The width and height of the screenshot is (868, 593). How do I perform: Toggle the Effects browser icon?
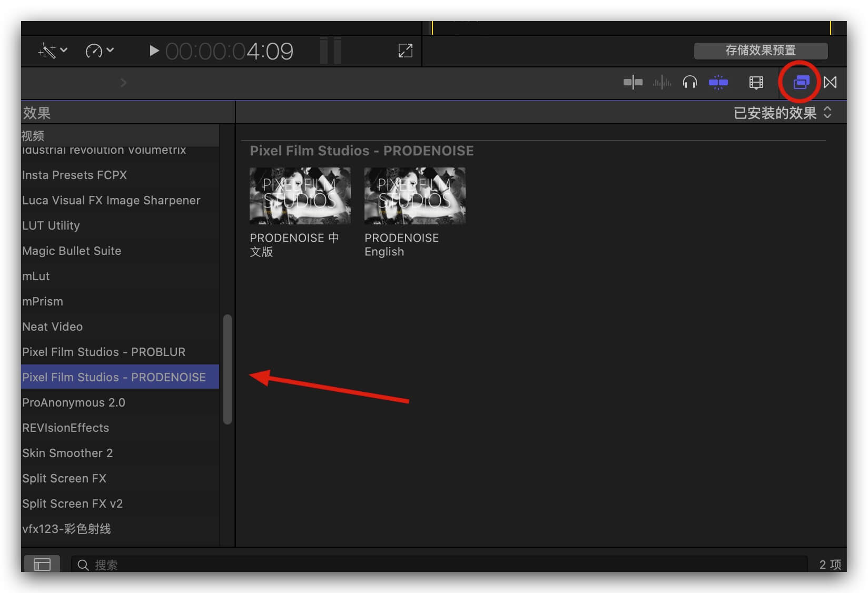click(x=801, y=82)
